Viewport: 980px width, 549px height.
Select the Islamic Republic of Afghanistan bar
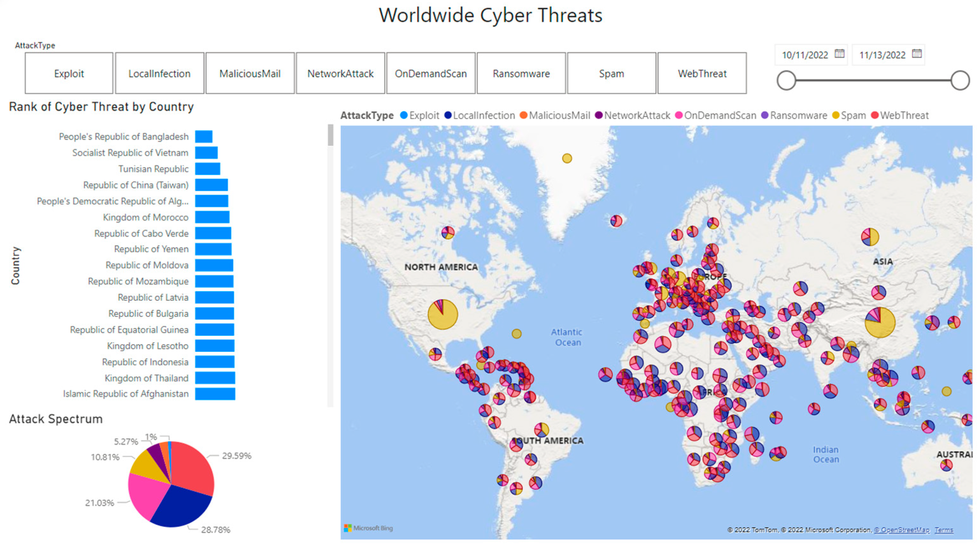coord(215,394)
